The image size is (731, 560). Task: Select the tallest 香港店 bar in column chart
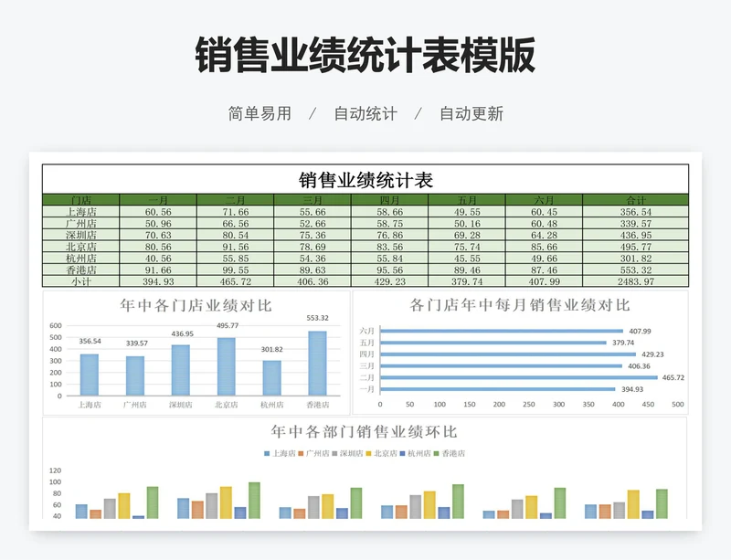click(x=317, y=364)
